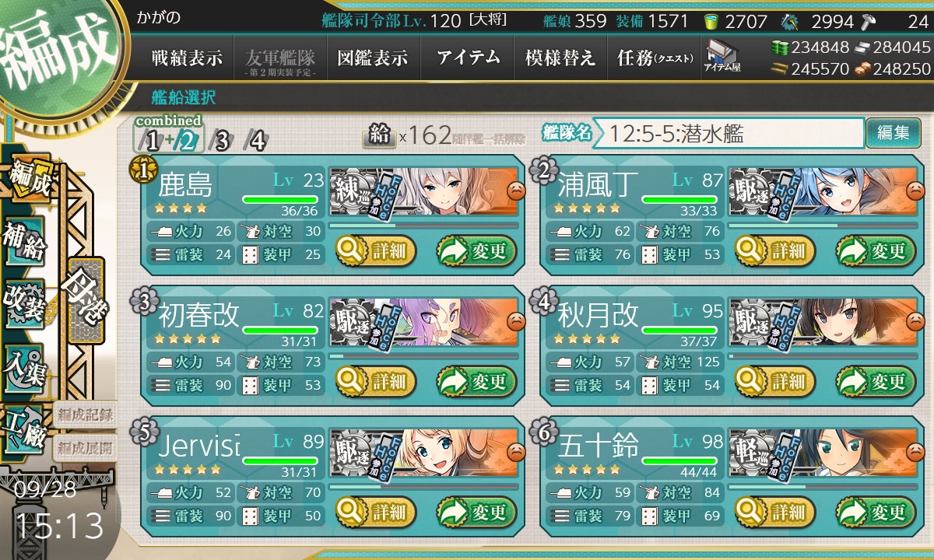View 詳細 details for 鹿島
The image size is (934, 560).
[x=376, y=251]
